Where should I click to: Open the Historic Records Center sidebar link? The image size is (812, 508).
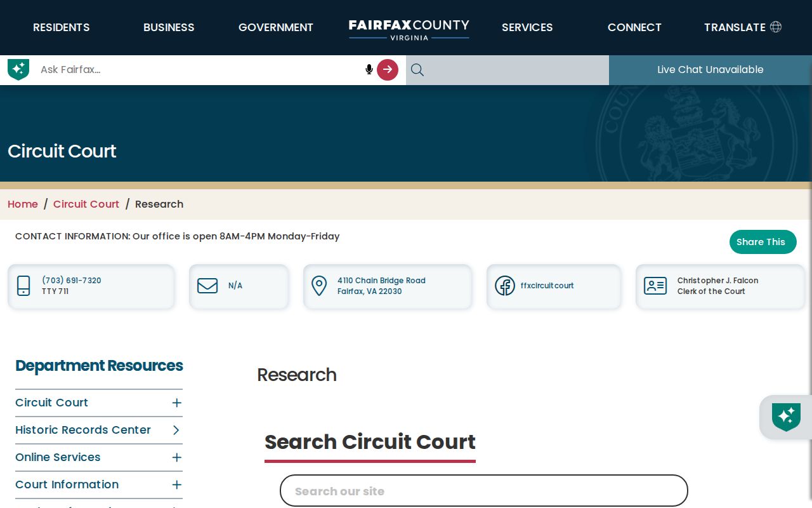pos(83,430)
